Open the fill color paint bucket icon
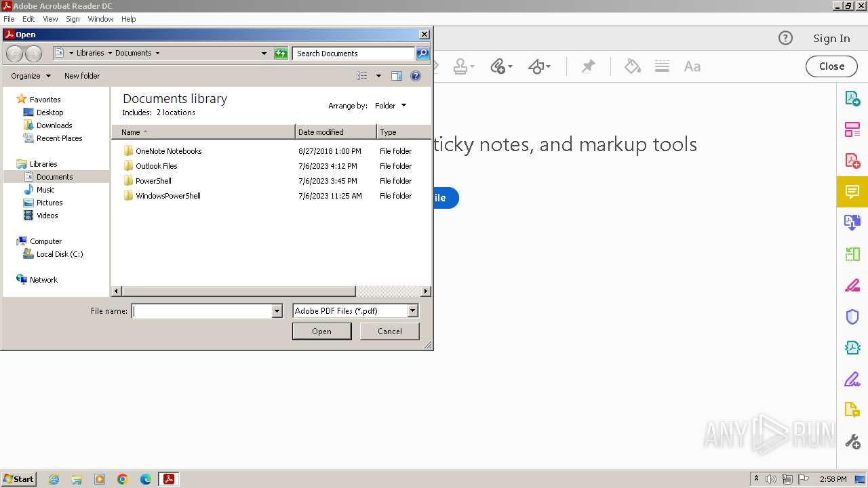Viewport: 868px width, 488px height. coord(632,66)
